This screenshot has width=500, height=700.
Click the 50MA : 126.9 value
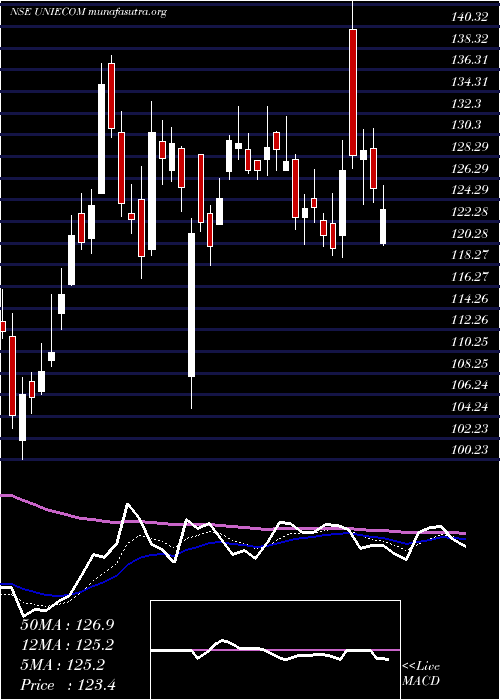point(67,624)
